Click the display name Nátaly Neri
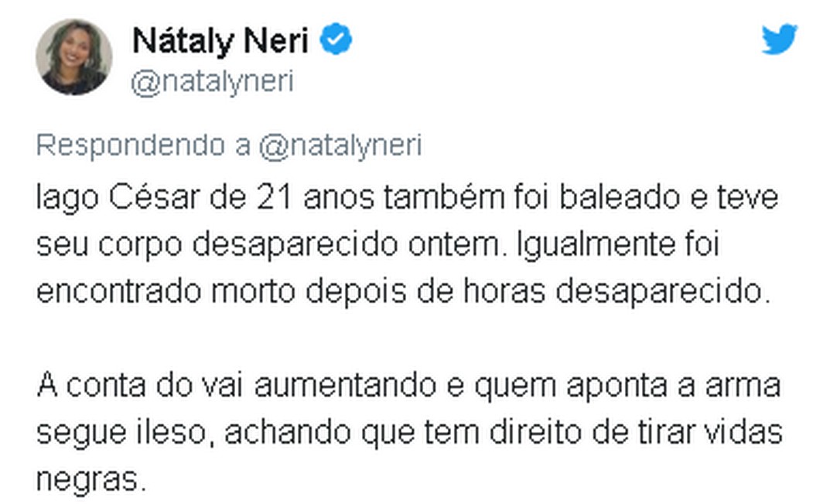Viewport: 840px width, 504px height. [220, 40]
